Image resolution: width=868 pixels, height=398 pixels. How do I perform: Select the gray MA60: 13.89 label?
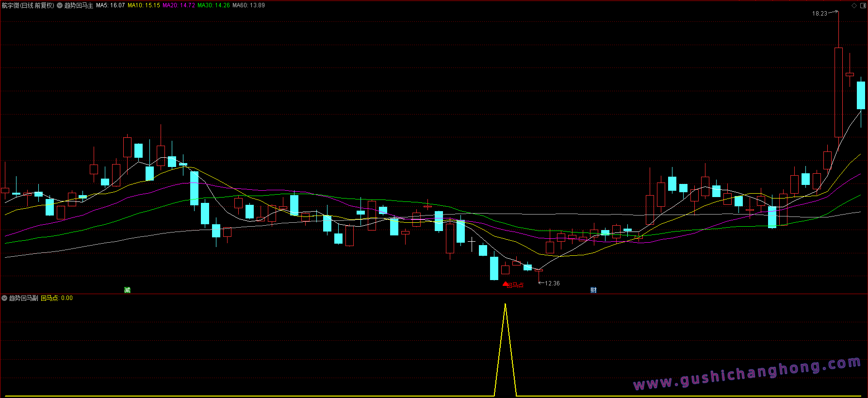[248, 5]
